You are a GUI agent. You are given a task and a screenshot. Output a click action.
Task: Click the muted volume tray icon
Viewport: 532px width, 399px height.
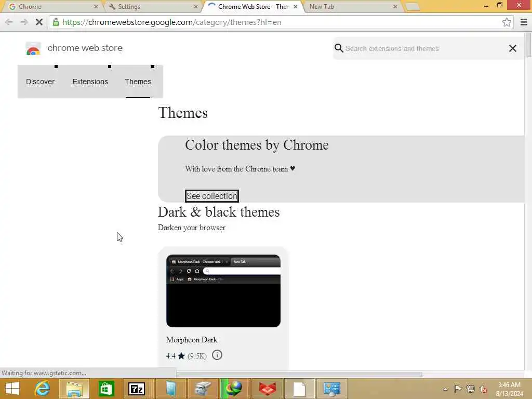coord(483,389)
